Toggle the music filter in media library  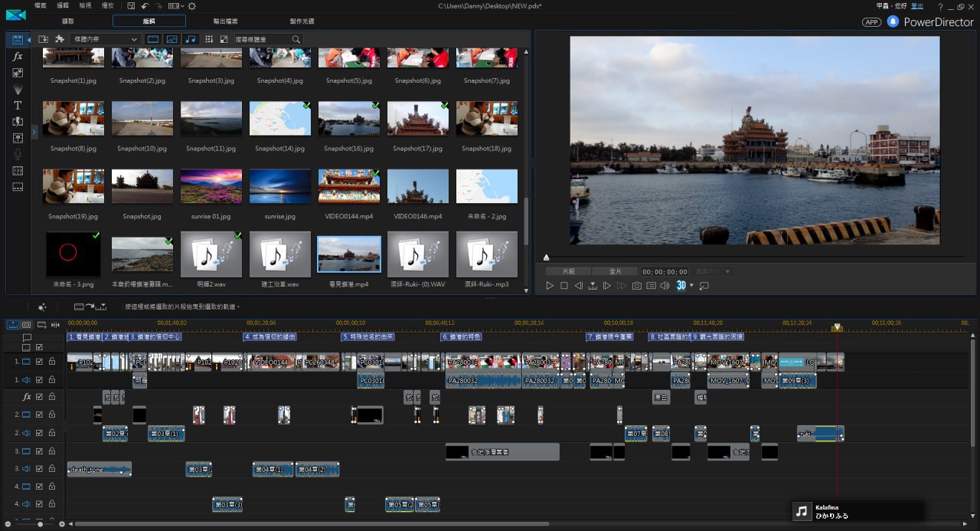(x=190, y=39)
